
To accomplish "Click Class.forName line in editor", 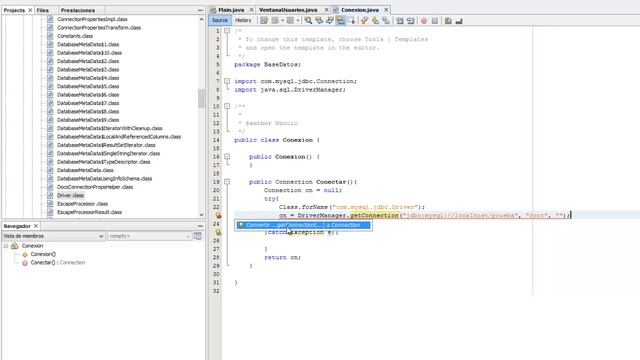I will (x=352, y=207).
